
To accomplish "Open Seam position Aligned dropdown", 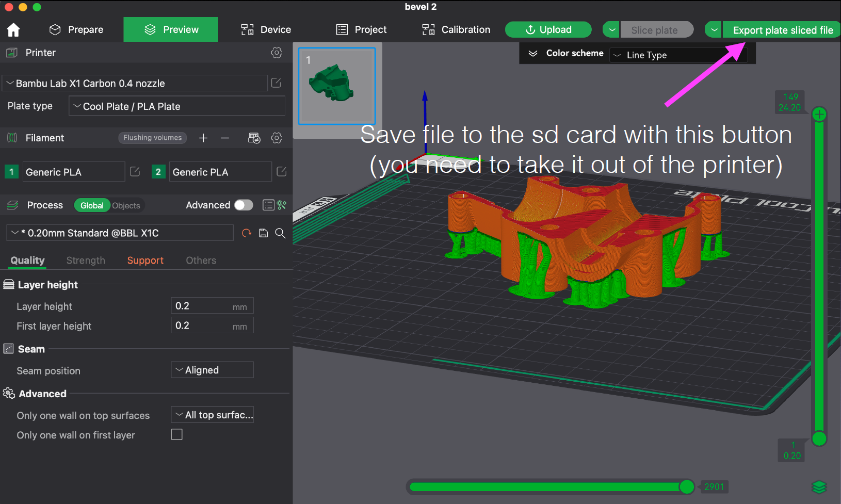I will click(212, 370).
